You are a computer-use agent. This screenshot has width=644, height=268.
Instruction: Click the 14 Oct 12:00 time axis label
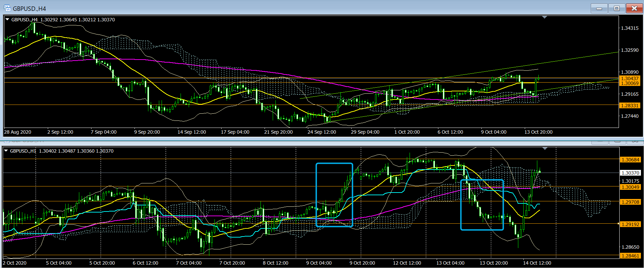click(537, 263)
